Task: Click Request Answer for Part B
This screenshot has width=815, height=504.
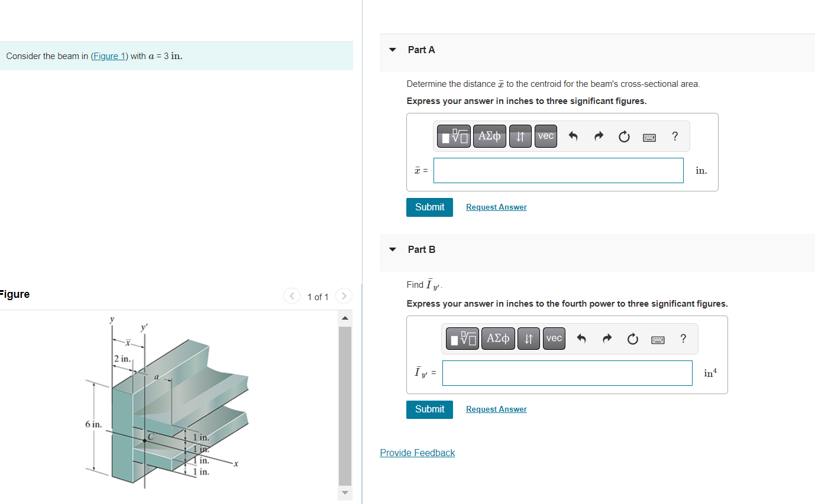Action: tap(496, 409)
